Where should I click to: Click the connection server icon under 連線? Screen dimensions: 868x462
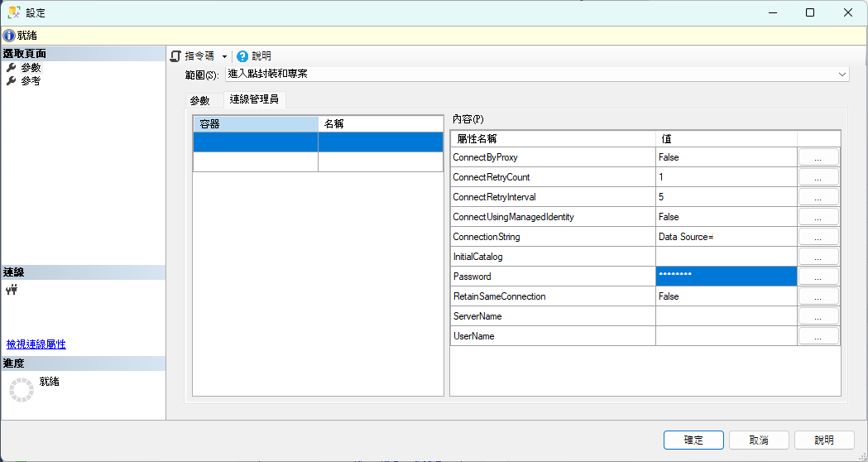pyautogui.click(x=12, y=290)
